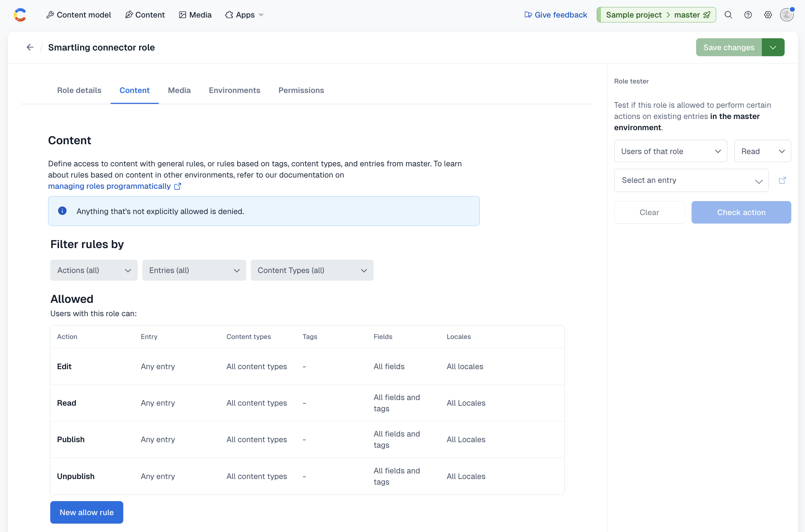The width and height of the screenshot is (805, 532).
Task: Click Locales column header
Action: 459,337
